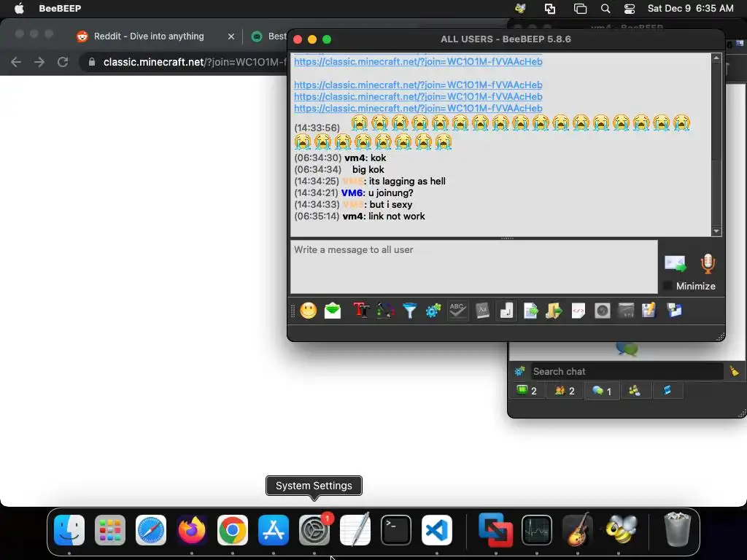The width and height of the screenshot is (747, 560).
Task: Open Control Center in menu bar
Action: pyautogui.click(x=630, y=9)
